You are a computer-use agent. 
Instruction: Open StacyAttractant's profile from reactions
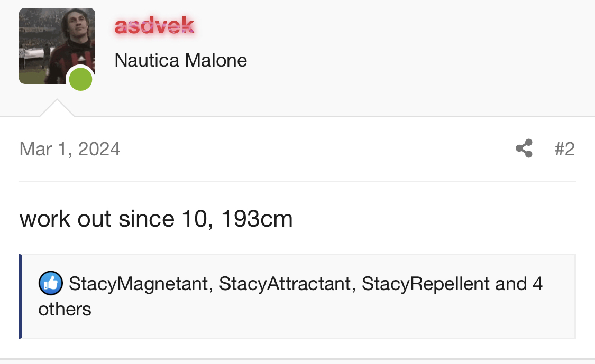coord(285,284)
